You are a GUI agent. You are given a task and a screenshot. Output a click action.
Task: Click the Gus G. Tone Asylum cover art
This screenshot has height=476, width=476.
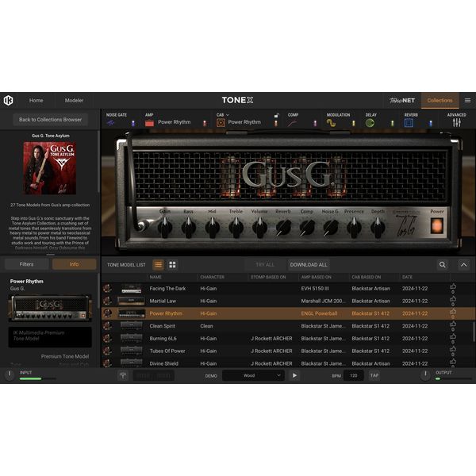point(50,168)
